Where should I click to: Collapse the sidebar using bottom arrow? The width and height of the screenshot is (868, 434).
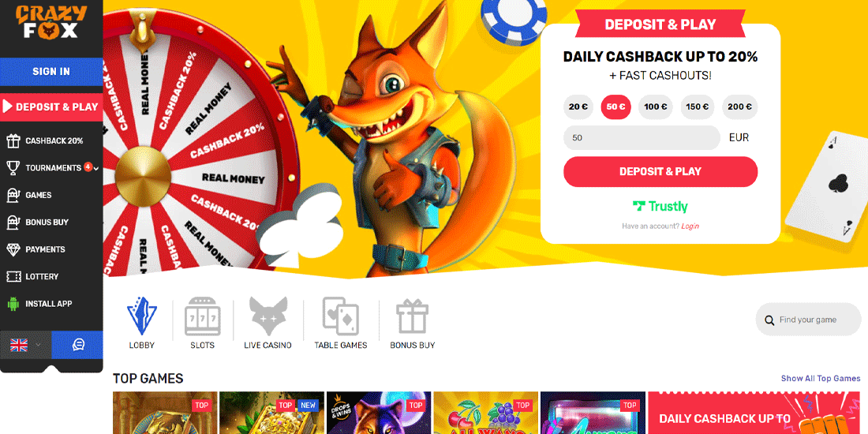[51, 369]
